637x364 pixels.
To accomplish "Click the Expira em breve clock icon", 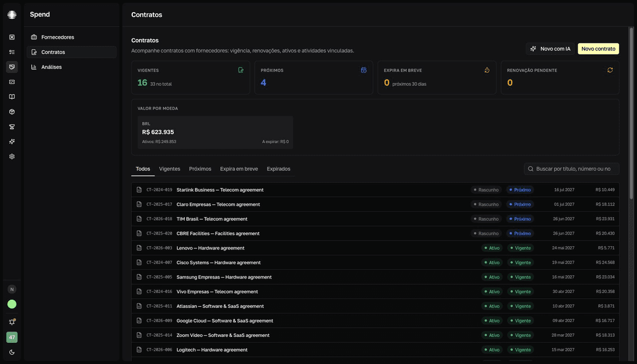I will 487,70.
